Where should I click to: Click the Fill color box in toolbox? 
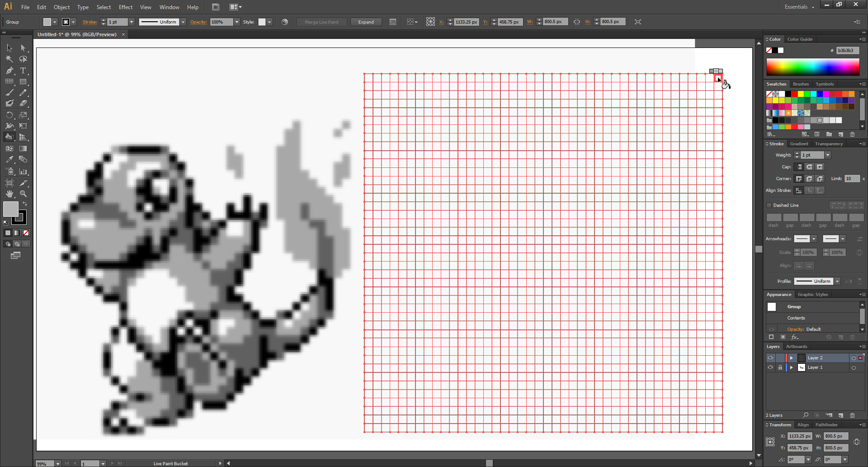pyautogui.click(x=11, y=209)
